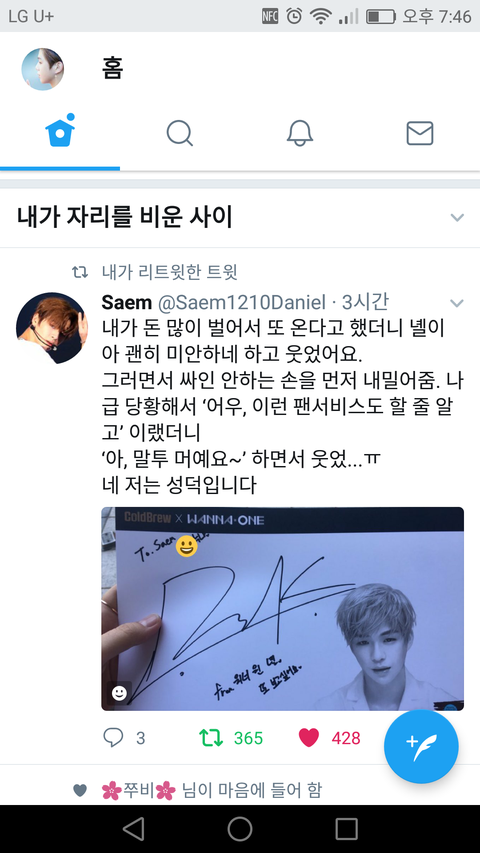Viewport: 480px width, 853px height.
Task: Compose a new tweet with feather button
Action: (421, 747)
